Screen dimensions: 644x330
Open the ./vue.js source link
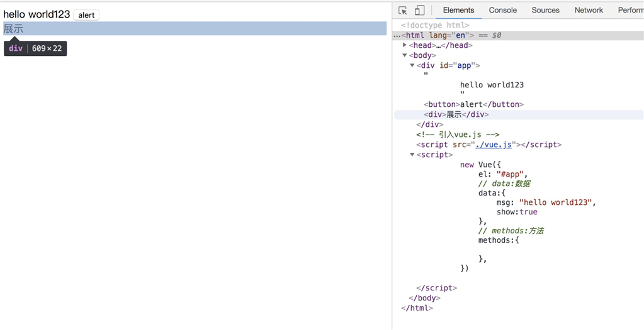[x=494, y=145]
